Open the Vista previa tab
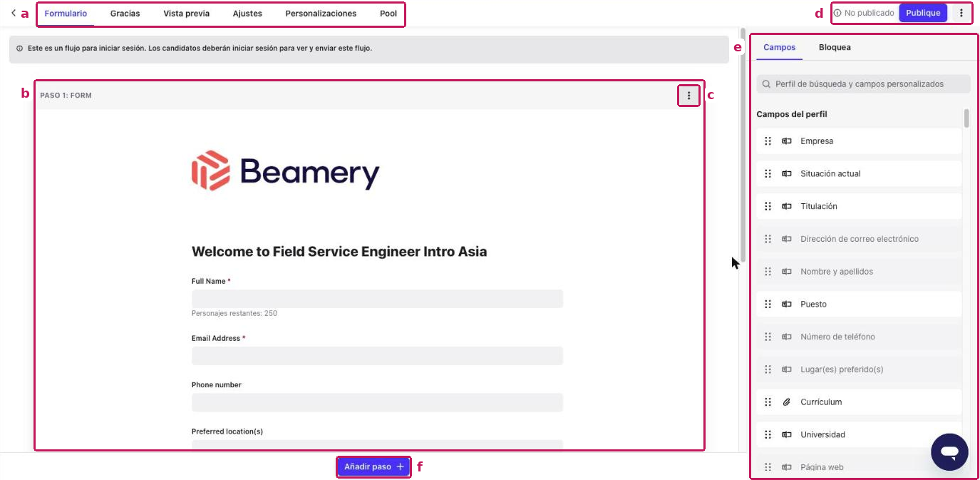This screenshot has width=980, height=480. [x=186, y=14]
